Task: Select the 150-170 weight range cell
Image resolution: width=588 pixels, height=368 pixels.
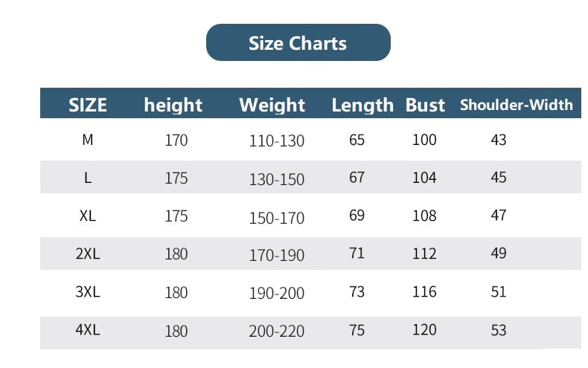Action: (276, 216)
